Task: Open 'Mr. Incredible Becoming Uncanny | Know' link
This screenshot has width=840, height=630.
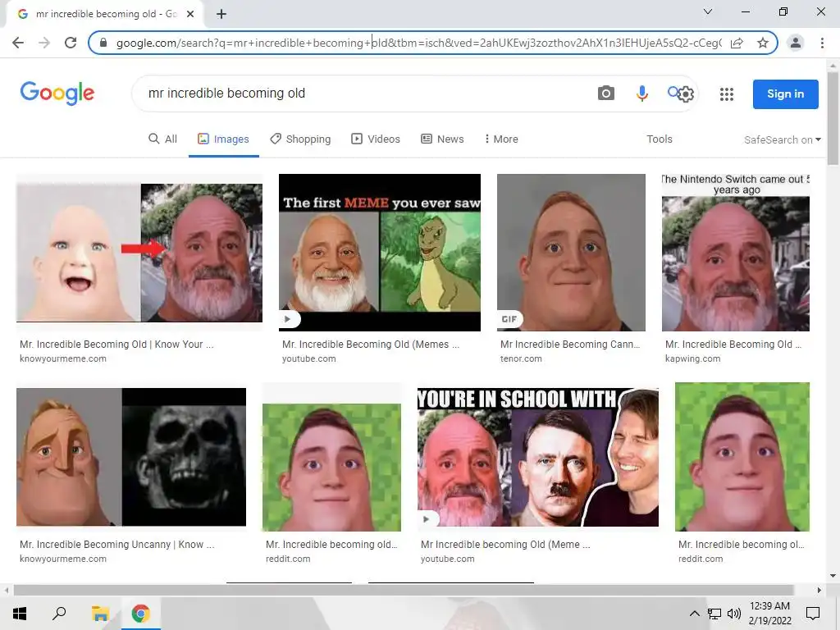Action: (x=116, y=545)
